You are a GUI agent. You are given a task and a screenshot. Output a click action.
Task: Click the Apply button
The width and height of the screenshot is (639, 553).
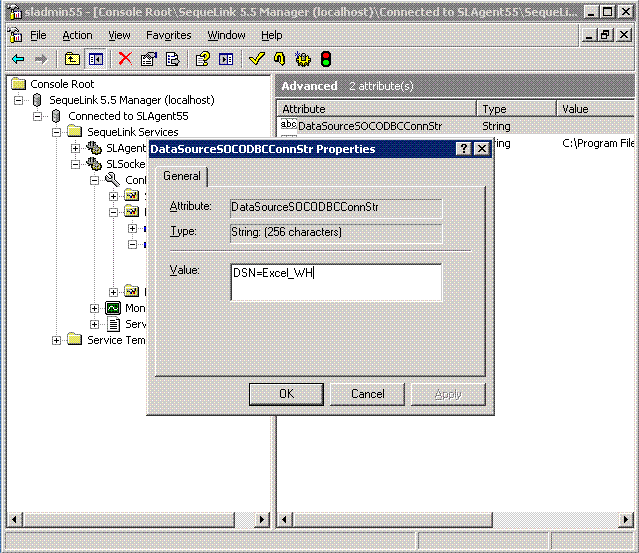[x=447, y=394]
